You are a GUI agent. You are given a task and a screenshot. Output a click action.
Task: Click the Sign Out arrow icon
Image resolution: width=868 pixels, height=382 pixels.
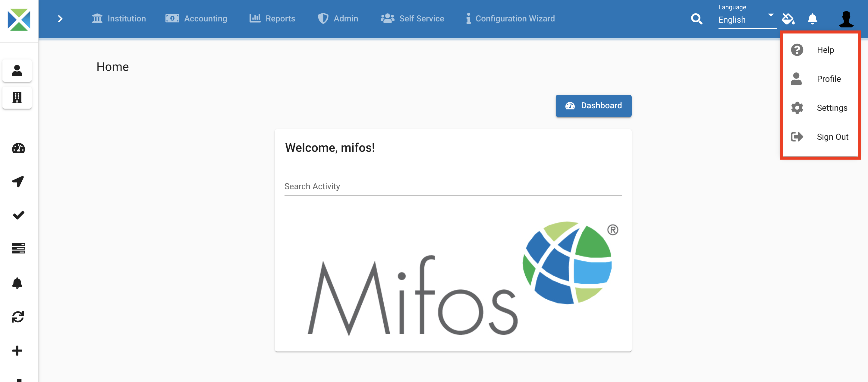[797, 137]
